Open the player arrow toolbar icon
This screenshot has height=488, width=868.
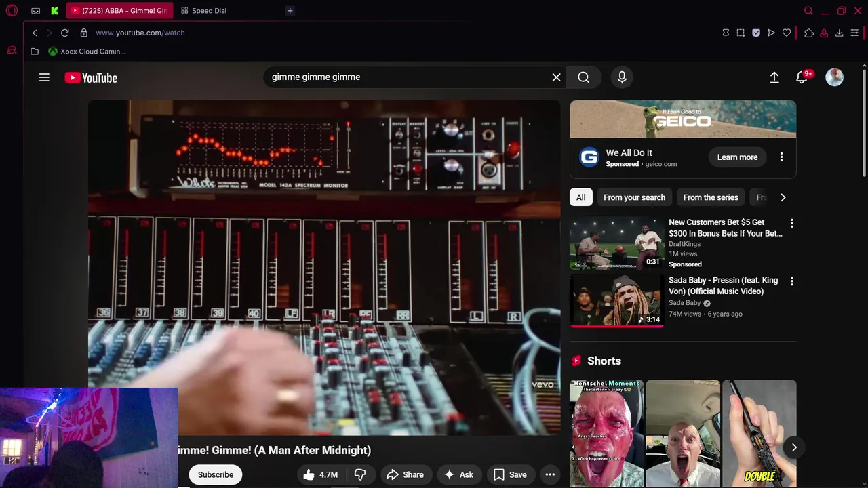[771, 33]
